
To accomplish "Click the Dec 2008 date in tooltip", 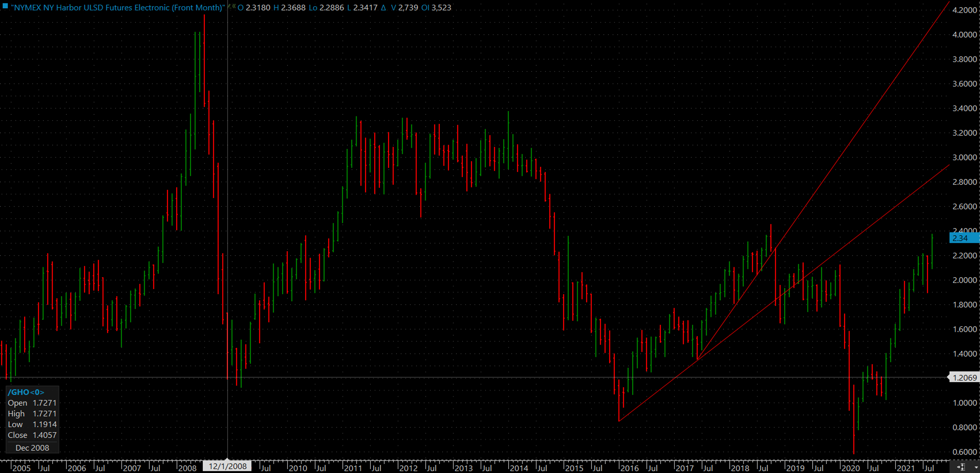I will [x=32, y=448].
